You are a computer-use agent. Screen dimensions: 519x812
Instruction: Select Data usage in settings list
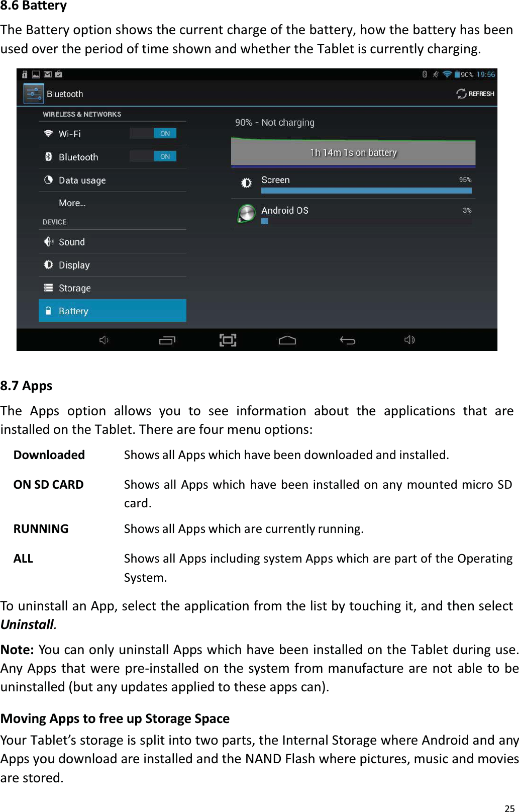tap(113, 180)
